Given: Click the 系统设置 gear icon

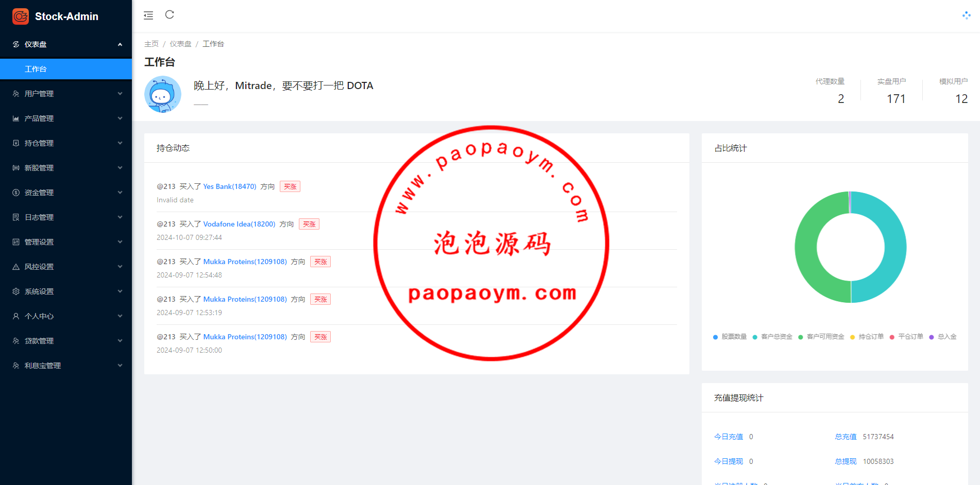Looking at the screenshot, I should (x=16, y=291).
